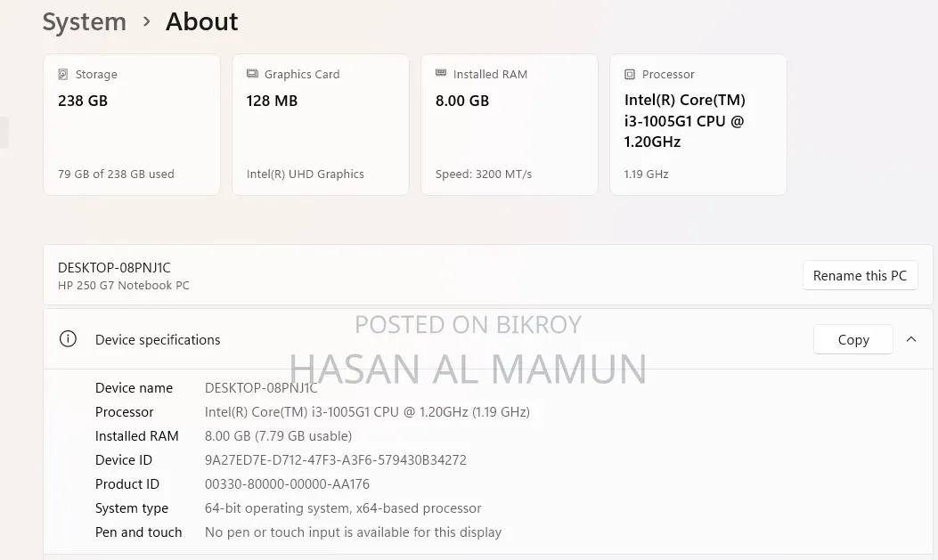Copy the device specifications
This screenshot has height=560, width=938.
pyautogui.click(x=853, y=339)
